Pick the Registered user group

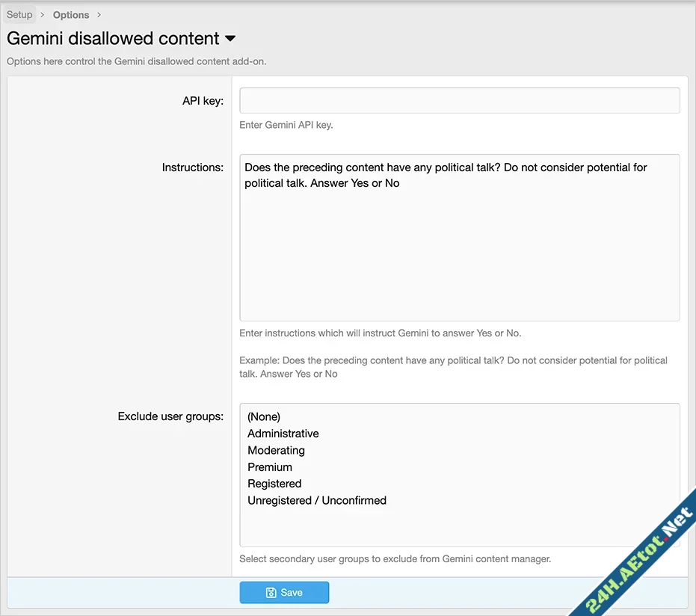274,484
